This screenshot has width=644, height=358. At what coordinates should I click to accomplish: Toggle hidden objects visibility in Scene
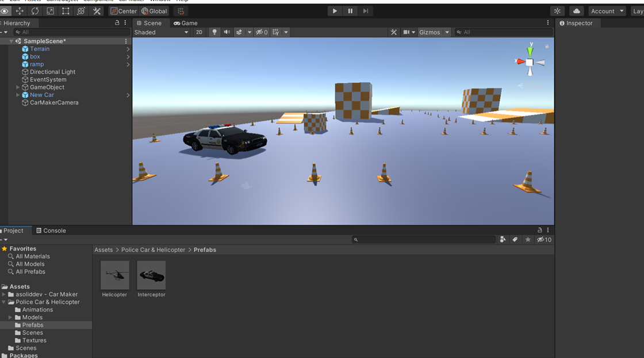pos(262,32)
